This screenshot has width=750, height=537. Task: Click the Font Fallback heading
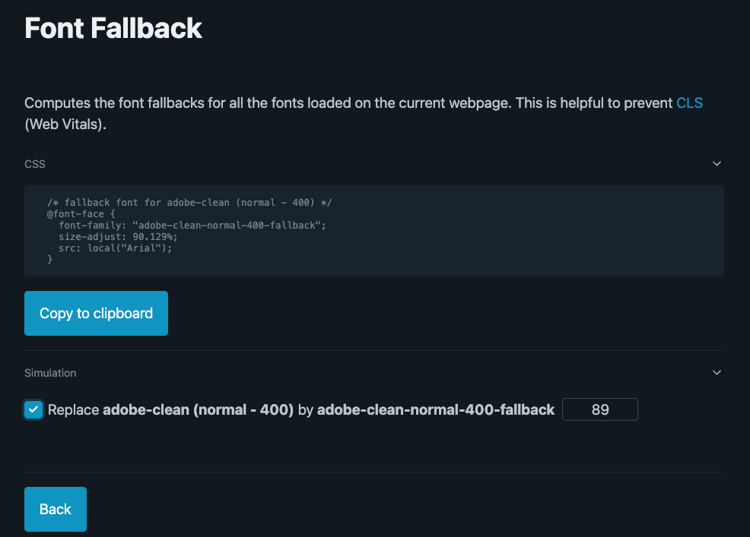[x=113, y=28]
